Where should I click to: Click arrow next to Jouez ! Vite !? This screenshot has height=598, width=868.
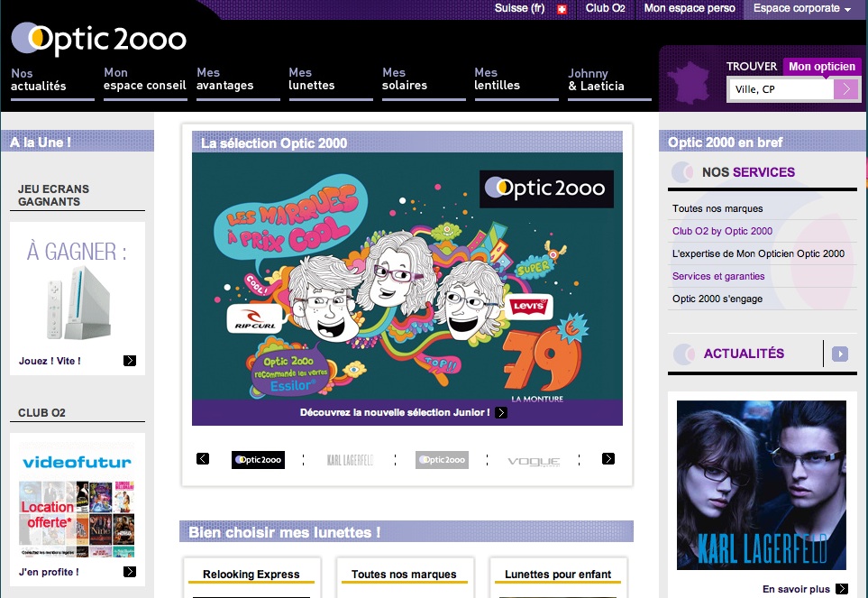[x=130, y=361]
